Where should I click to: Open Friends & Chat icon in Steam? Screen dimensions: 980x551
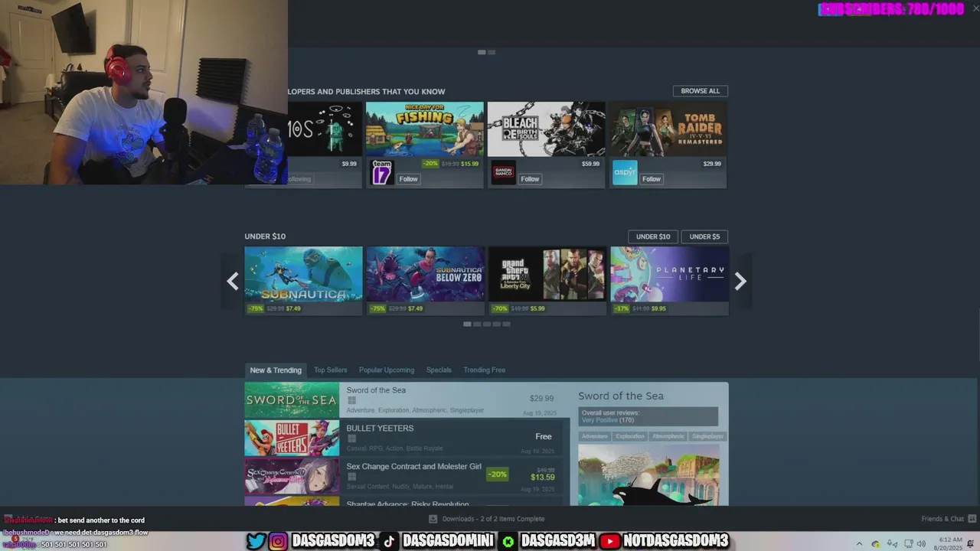[x=971, y=519]
